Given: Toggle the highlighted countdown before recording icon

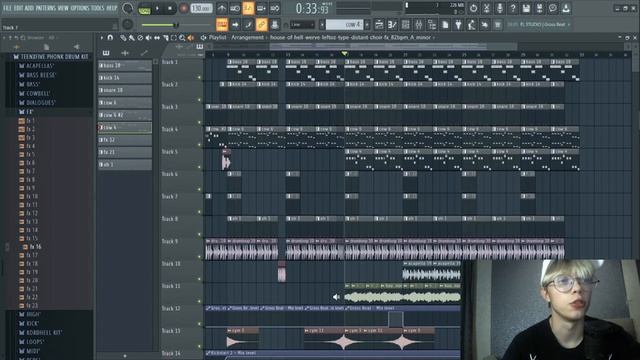Looking at the screenshot, I should 248,8.
